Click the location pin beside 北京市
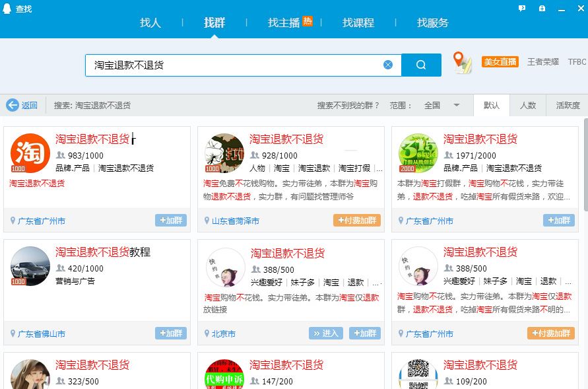Screen dimensions: 588x389 pos(207,334)
